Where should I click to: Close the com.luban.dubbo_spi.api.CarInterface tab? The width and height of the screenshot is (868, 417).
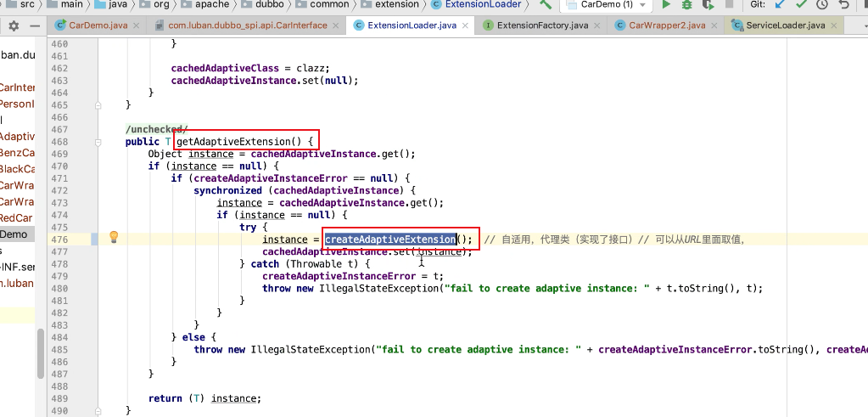click(x=336, y=25)
